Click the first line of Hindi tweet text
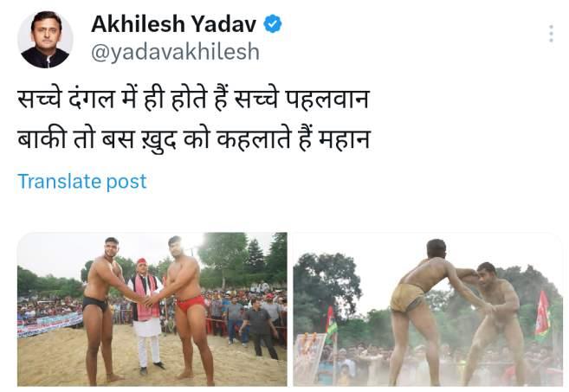This screenshot has width=569, height=392. [x=193, y=99]
